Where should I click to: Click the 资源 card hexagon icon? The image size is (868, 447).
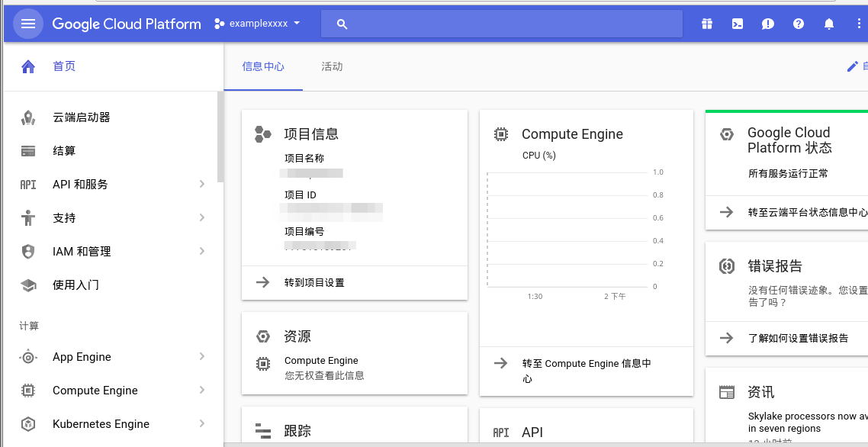coord(263,336)
